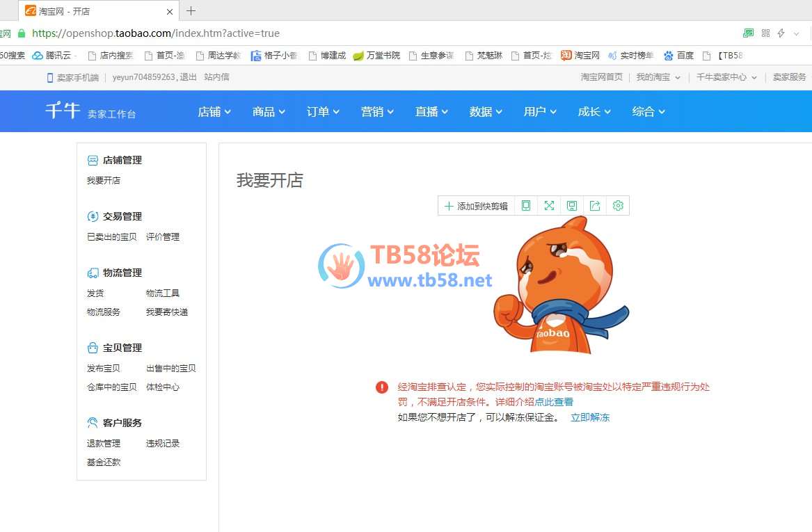
Task: Click the 宝贝管理 shopping bag icon
Action: click(x=93, y=348)
